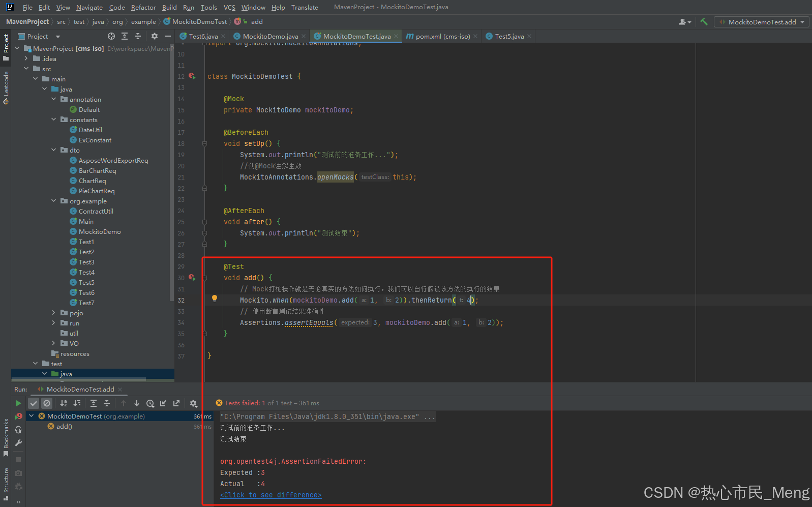Fold the setUp() method in gutter
The image size is (812, 507).
[x=204, y=143]
